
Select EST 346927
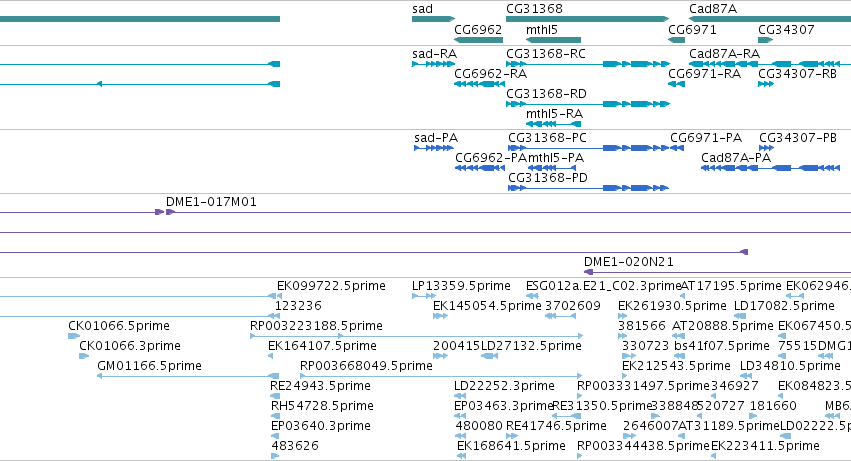click(734, 387)
